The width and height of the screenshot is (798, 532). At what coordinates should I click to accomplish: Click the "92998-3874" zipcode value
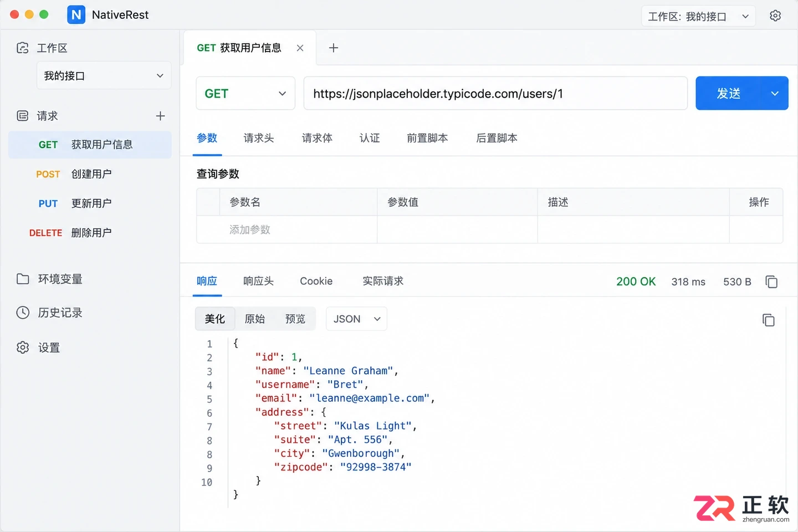[376, 467]
